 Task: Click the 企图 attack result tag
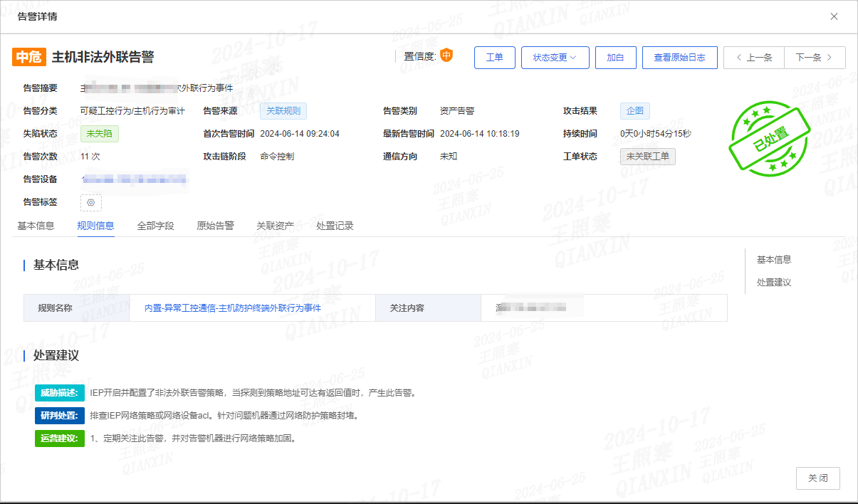tap(635, 111)
